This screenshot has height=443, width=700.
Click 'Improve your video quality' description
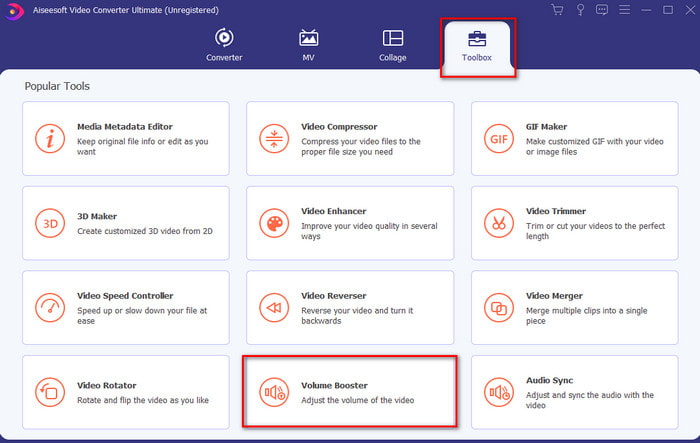coord(369,231)
